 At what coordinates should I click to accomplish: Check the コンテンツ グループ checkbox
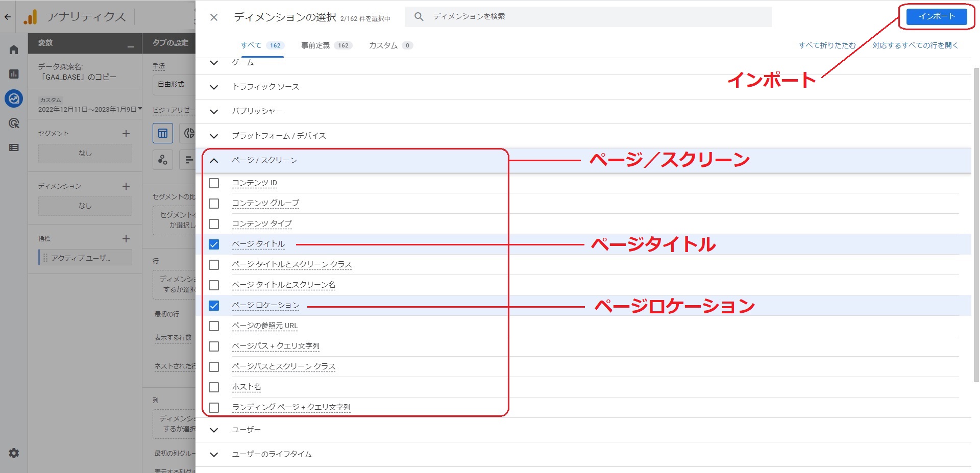pyautogui.click(x=214, y=204)
